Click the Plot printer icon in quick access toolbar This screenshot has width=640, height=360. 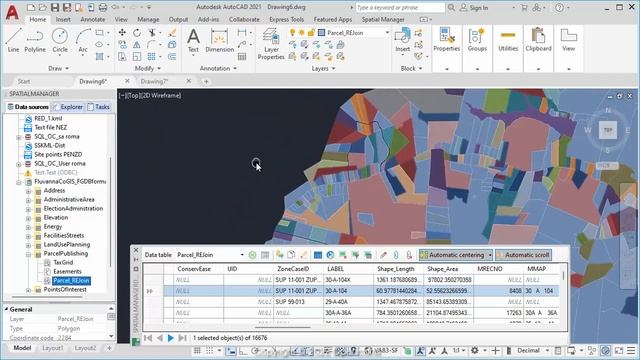(103, 7)
